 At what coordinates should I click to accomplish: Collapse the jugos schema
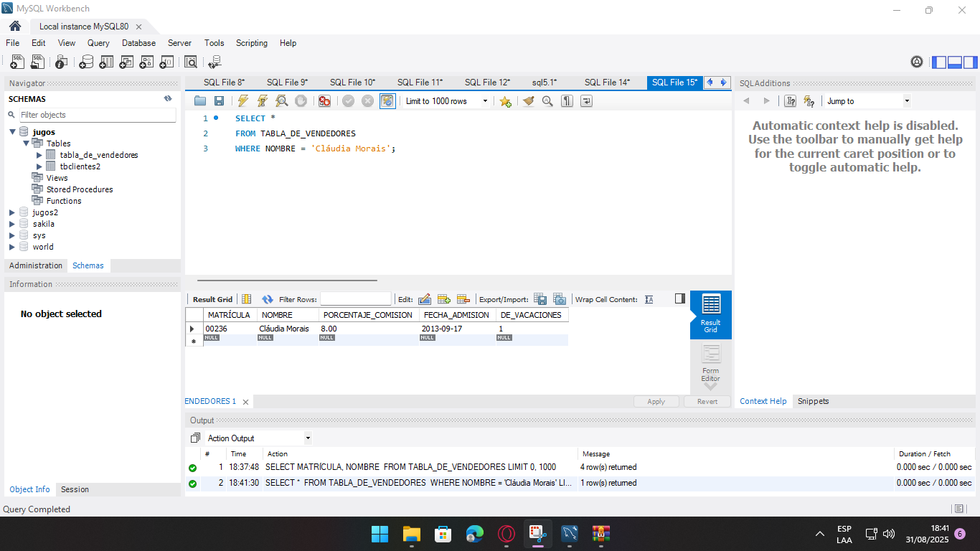[12, 132]
